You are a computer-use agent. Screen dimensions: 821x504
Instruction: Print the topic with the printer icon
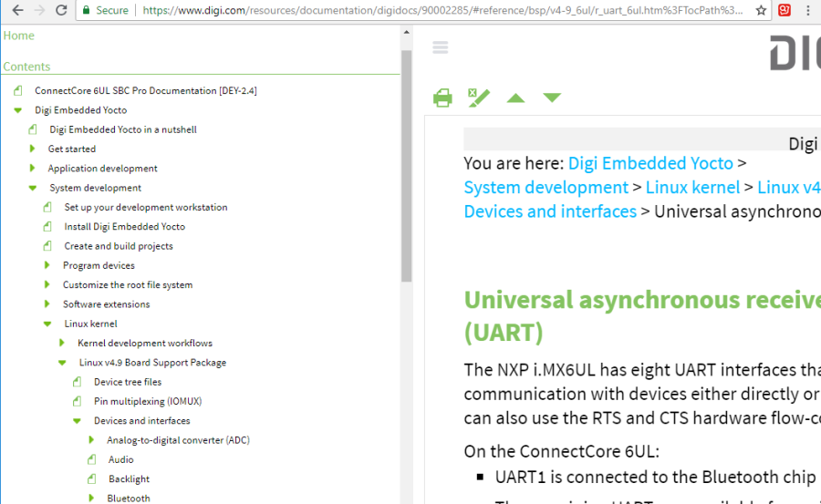442,98
